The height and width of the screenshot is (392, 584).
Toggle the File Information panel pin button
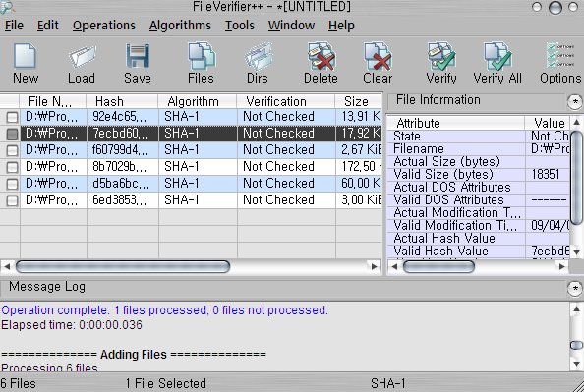coord(575,101)
